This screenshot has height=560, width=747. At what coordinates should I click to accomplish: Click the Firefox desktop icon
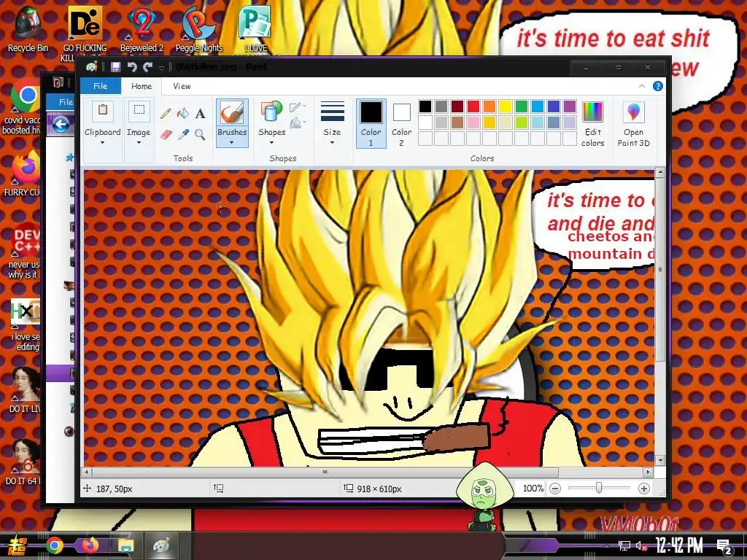tap(24, 172)
